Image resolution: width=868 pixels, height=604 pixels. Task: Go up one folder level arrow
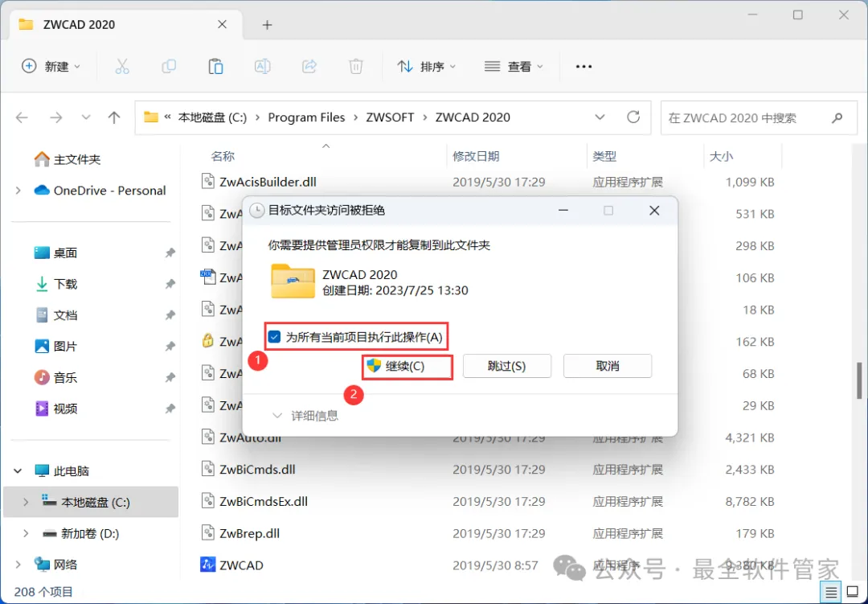coord(114,117)
